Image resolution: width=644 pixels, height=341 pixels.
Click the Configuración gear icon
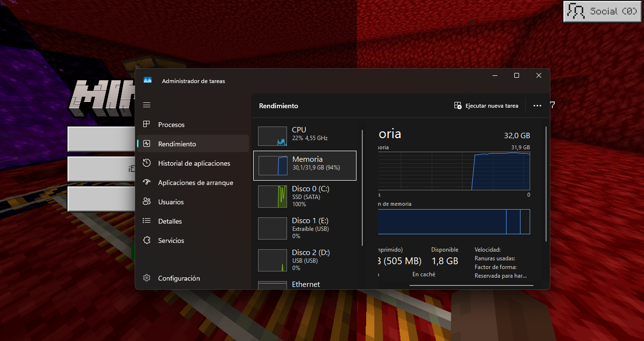coord(147,278)
